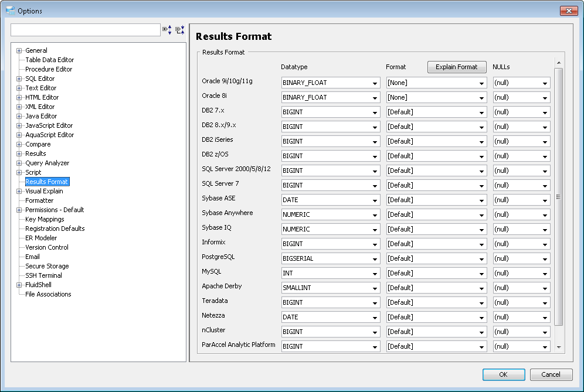Select File Associations in the tree
Image resolution: width=584 pixels, height=392 pixels.
click(48, 294)
